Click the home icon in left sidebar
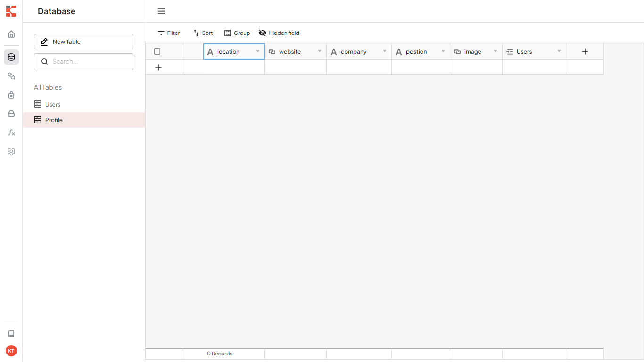The width and height of the screenshot is (644, 362). pos(11,34)
